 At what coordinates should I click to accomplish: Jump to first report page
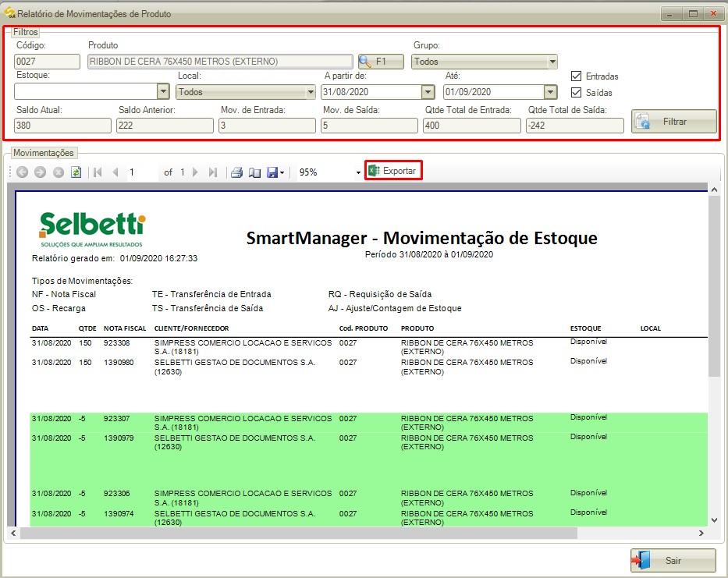98,172
